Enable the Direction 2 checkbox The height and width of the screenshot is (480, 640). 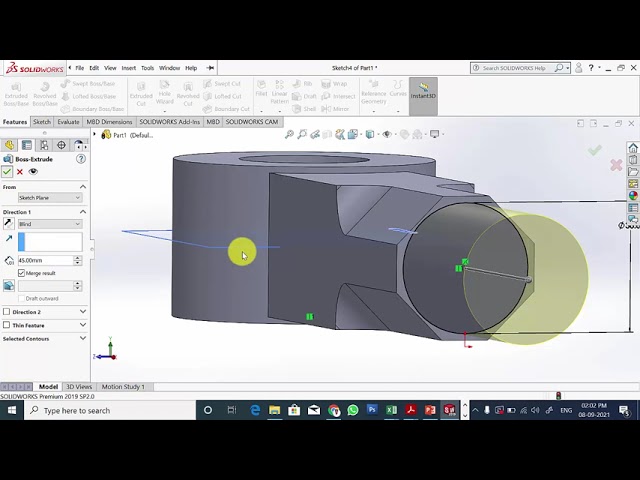pyautogui.click(x=7, y=312)
